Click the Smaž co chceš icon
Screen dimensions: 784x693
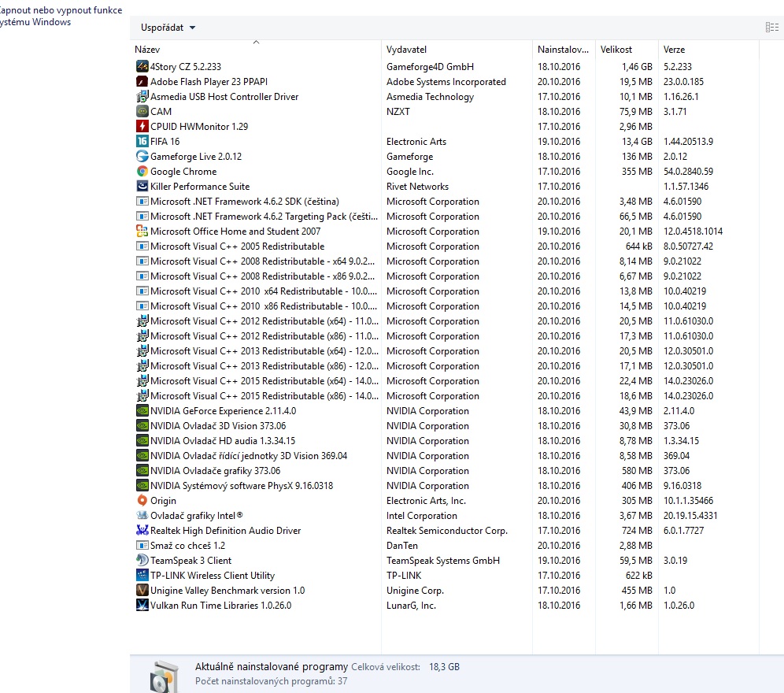click(x=142, y=546)
